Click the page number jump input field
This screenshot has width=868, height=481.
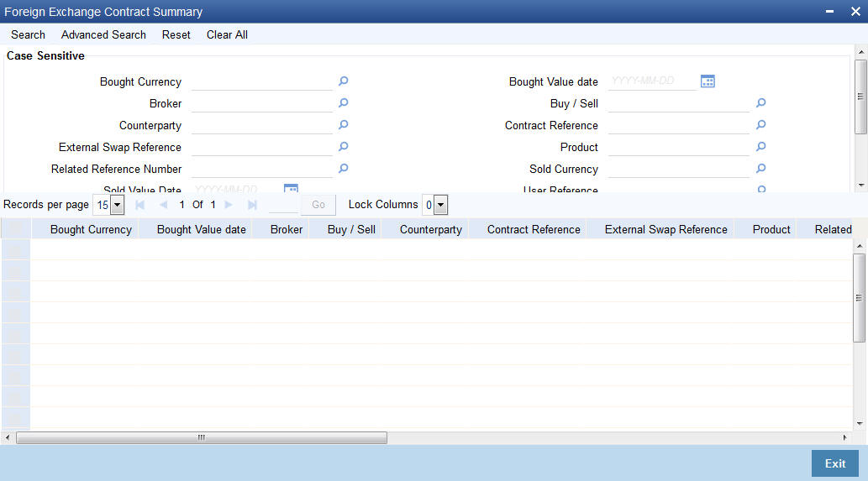[x=283, y=205]
